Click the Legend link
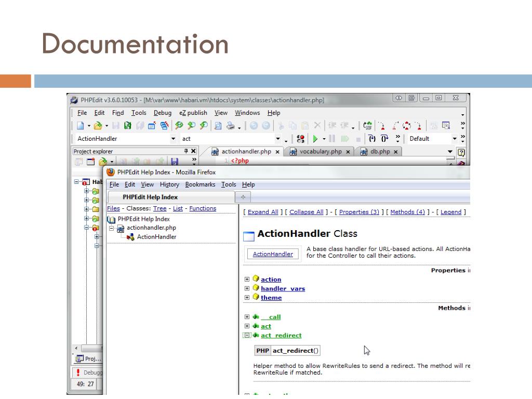Image resolution: width=532 pixels, height=399 pixels. (x=451, y=212)
